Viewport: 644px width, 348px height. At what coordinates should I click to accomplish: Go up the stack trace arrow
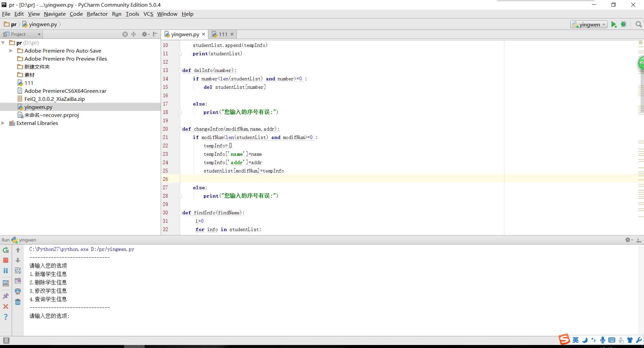pyautogui.click(x=18, y=250)
